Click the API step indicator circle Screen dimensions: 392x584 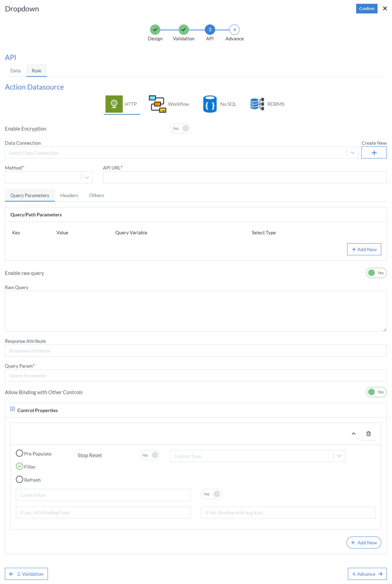[x=209, y=30]
